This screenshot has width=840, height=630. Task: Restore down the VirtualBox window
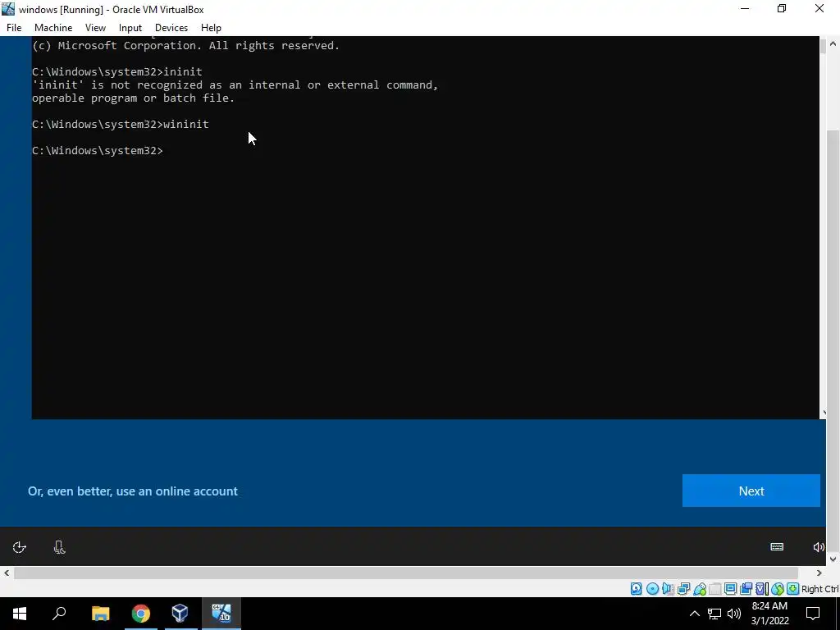point(782,8)
